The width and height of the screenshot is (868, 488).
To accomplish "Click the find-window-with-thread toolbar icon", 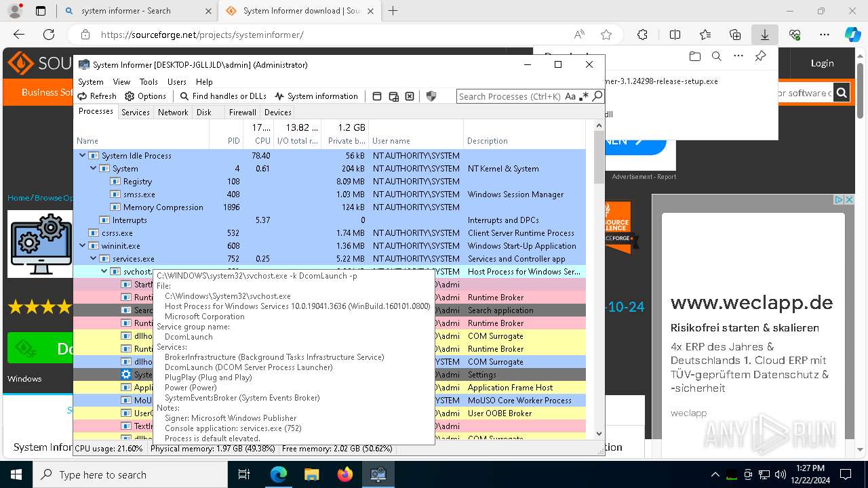I will pyautogui.click(x=393, y=96).
